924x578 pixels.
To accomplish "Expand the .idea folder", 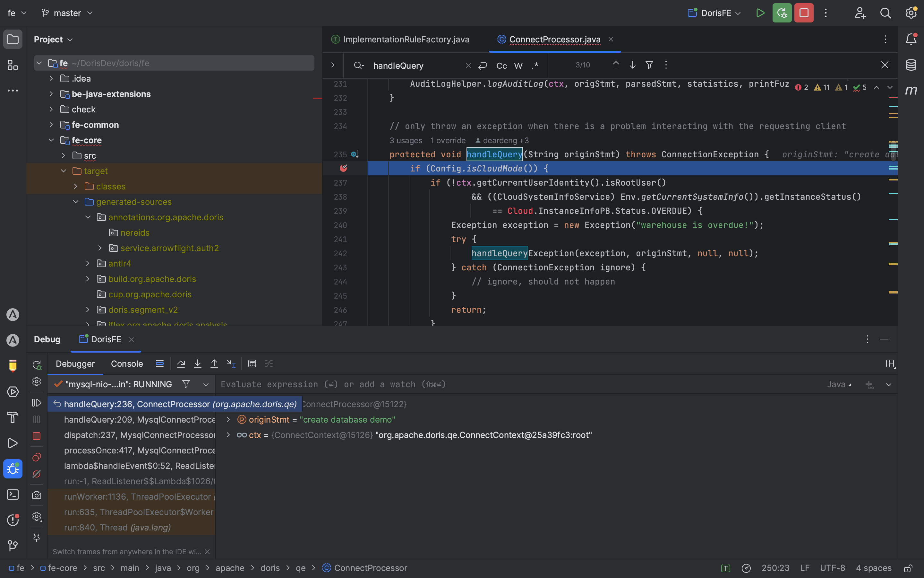I will 51,78.
